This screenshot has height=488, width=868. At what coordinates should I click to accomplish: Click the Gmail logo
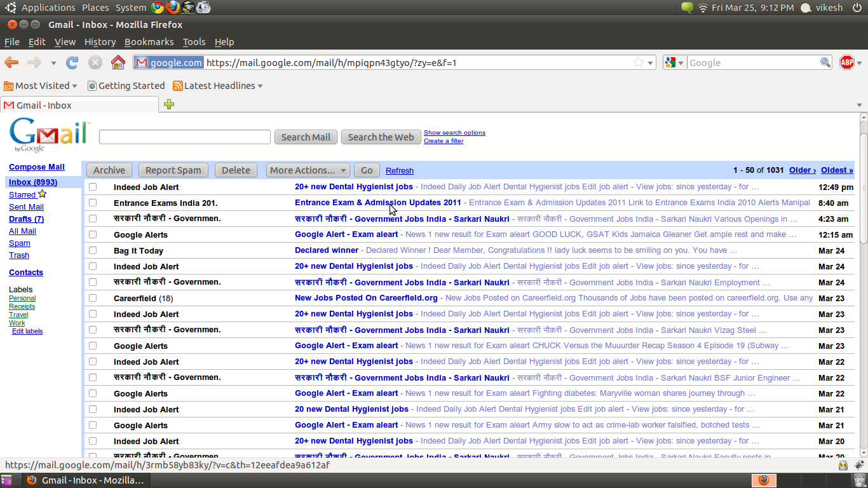[x=49, y=135]
